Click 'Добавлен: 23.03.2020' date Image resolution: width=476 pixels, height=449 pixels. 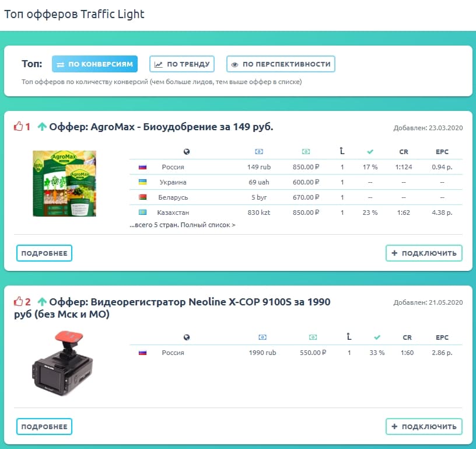click(428, 128)
